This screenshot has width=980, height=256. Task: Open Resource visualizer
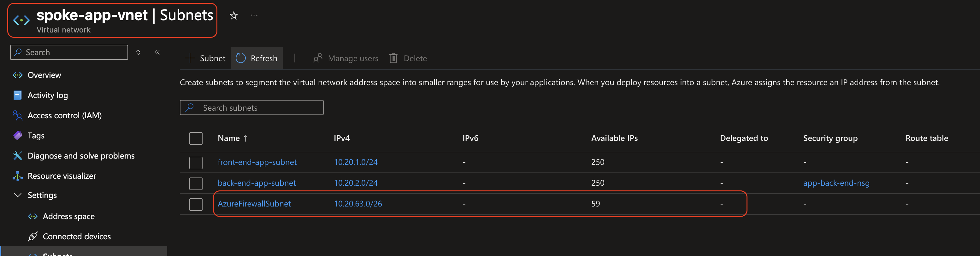tap(62, 176)
